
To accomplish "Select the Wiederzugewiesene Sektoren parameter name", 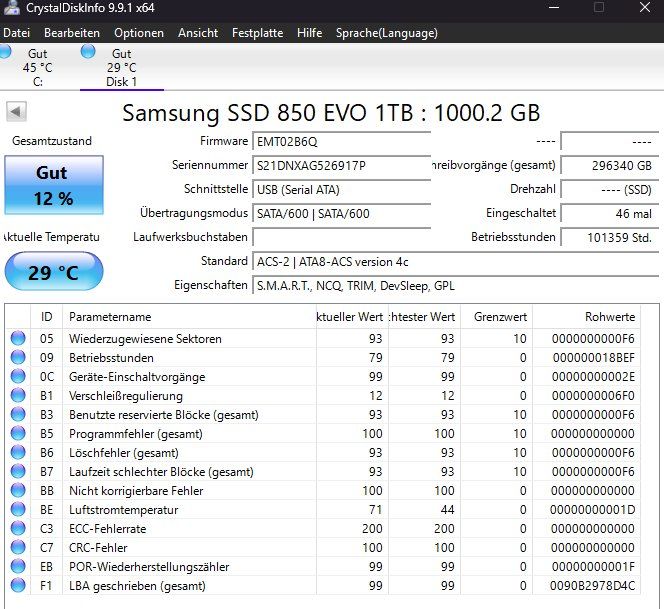I will pyautogui.click(x=145, y=339).
